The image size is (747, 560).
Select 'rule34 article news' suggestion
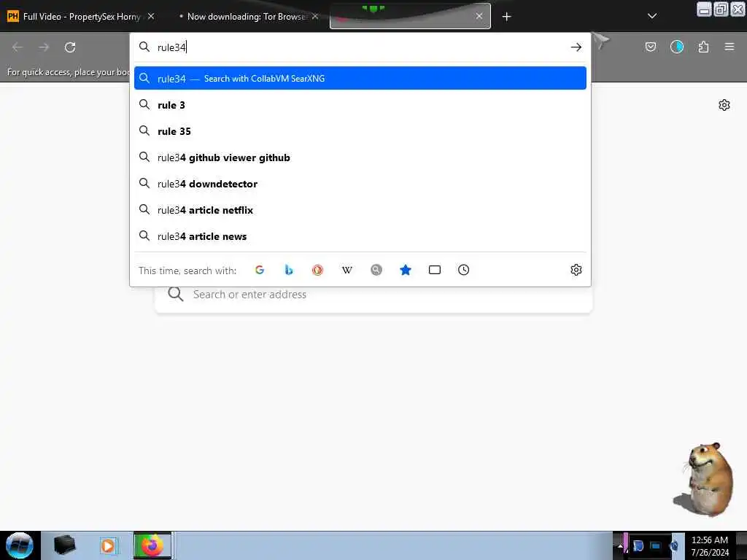click(360, 236)
